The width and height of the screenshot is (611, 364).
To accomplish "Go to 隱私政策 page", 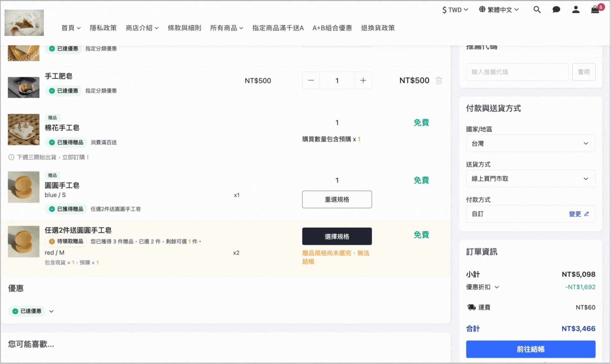I will click(103, 28).
